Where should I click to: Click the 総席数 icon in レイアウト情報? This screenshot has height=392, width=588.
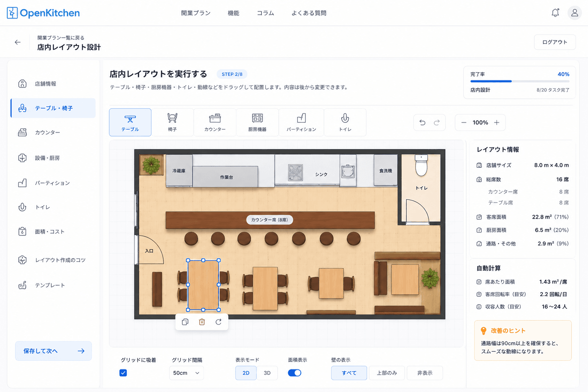(479, 180)
